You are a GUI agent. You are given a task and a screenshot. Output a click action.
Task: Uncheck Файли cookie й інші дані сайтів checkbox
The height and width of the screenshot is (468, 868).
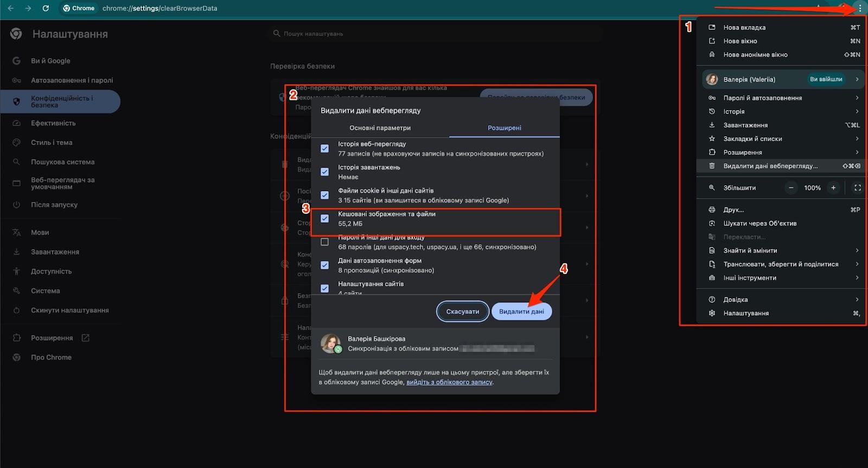(324, 195)
